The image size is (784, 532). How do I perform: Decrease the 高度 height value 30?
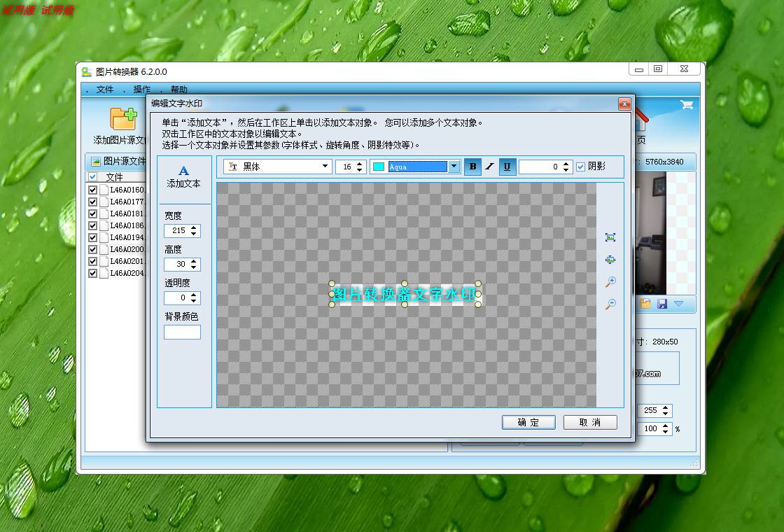pos(193,267)
